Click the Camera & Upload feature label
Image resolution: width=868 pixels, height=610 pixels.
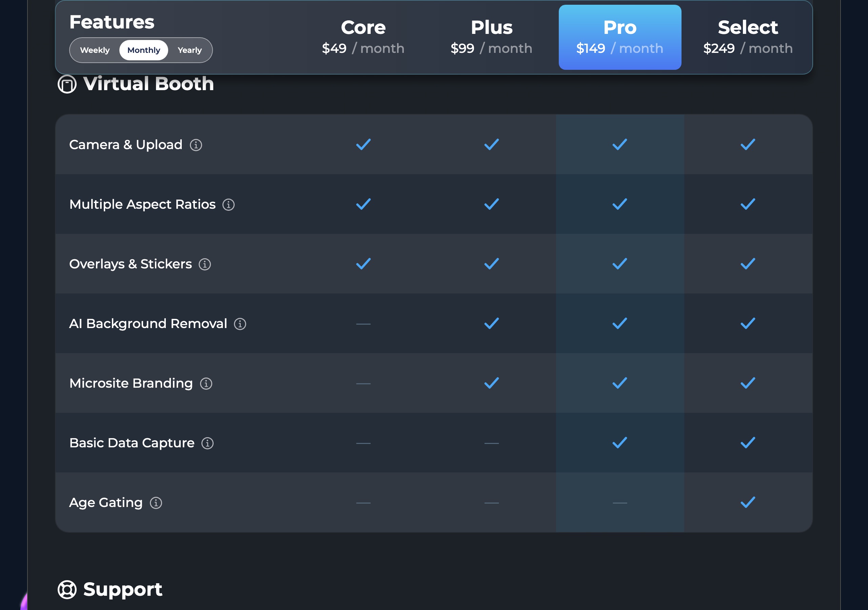pos(126,145)
